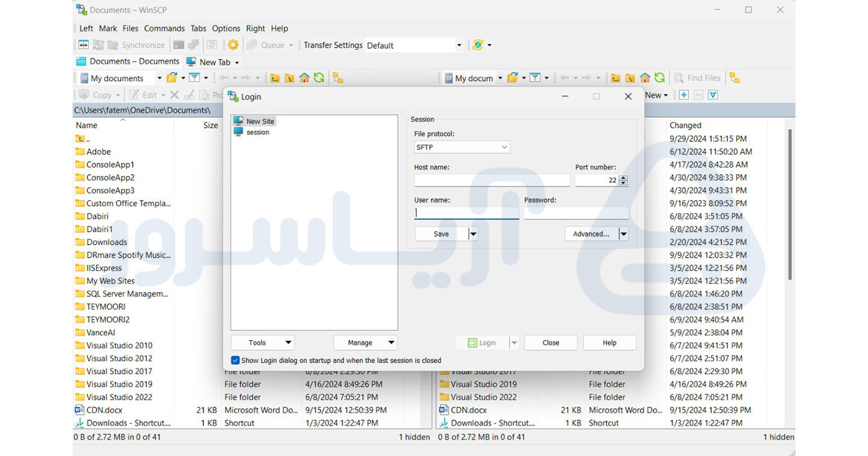This screenshot has height=456, width=868.
Task: Click the Close button in Login dialog
Action: [x=551, y=343]
